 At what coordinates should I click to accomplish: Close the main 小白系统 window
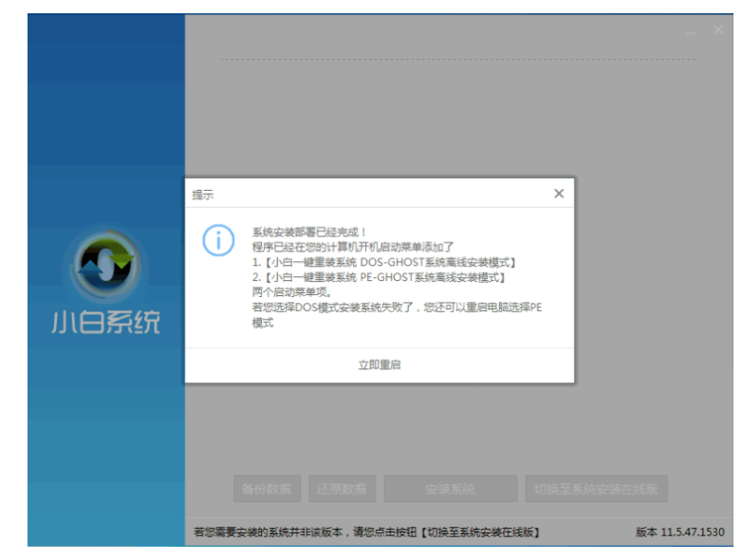coord(718,31)
